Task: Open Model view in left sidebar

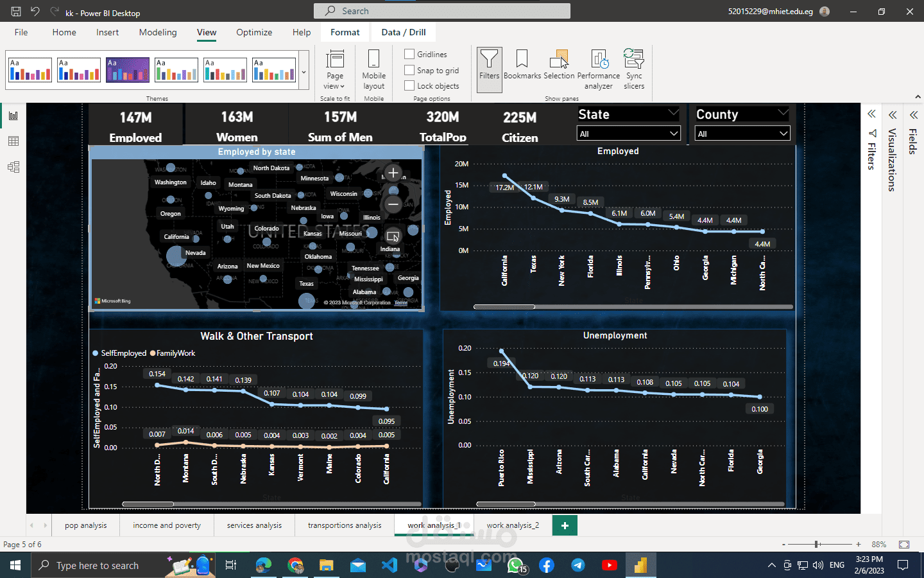Action: point(13,167)
